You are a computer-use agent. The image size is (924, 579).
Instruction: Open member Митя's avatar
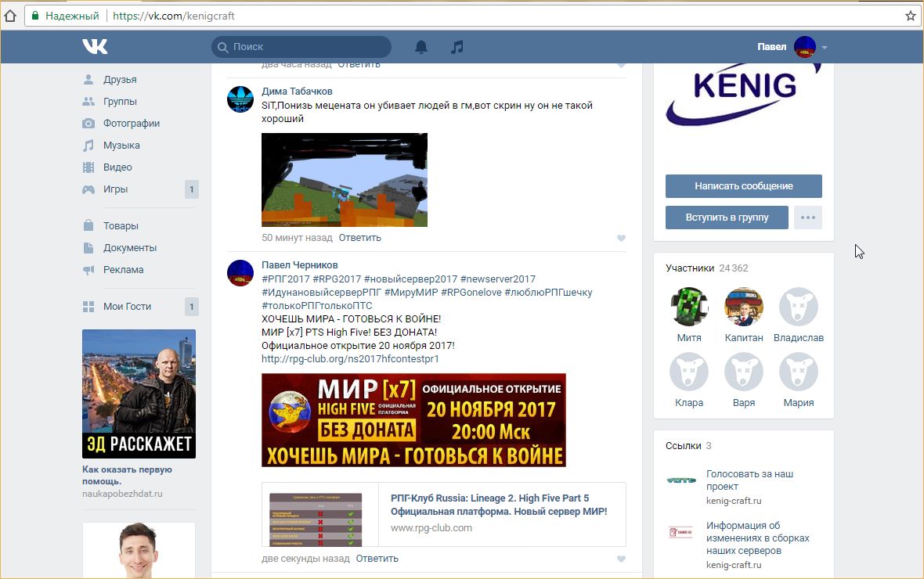point(688,307)
